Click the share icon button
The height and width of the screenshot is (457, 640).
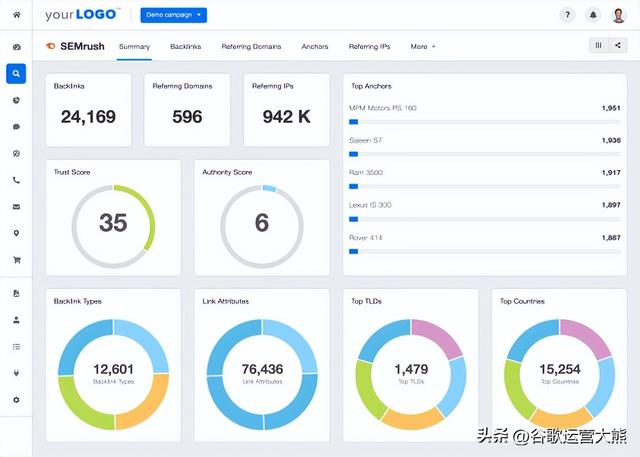pyautogui.click(x=618, y=45)
